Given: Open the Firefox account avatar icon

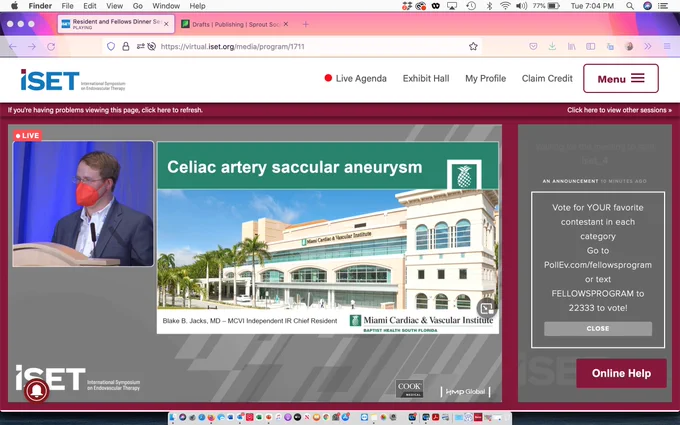Looking at the screenshot, I should click(x=629, y=46).
